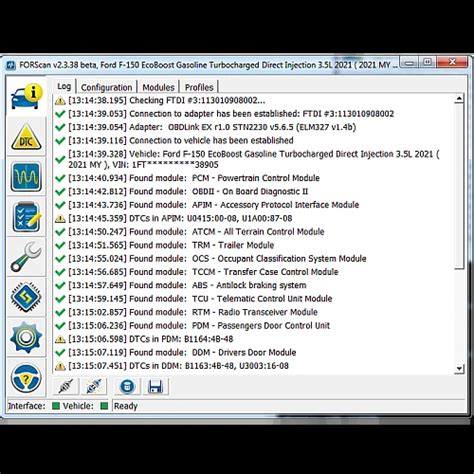Click the 'Interface:' status bar label
This screenshot has height=474, width=474.
click(x=26, y=406)
